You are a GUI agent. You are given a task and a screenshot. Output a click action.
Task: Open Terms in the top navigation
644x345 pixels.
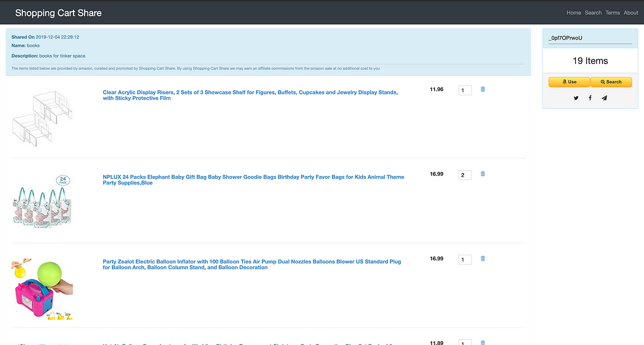tap(612, 13)
